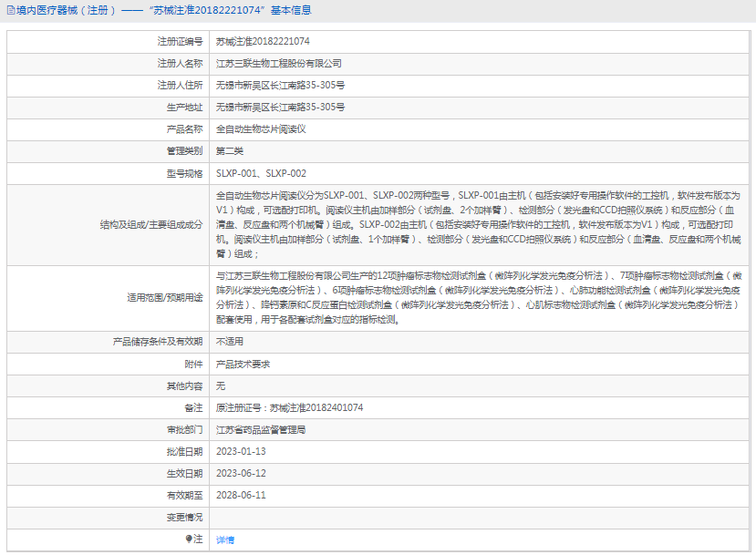Click the intended use description paragraph

click(x=479, y=298)
